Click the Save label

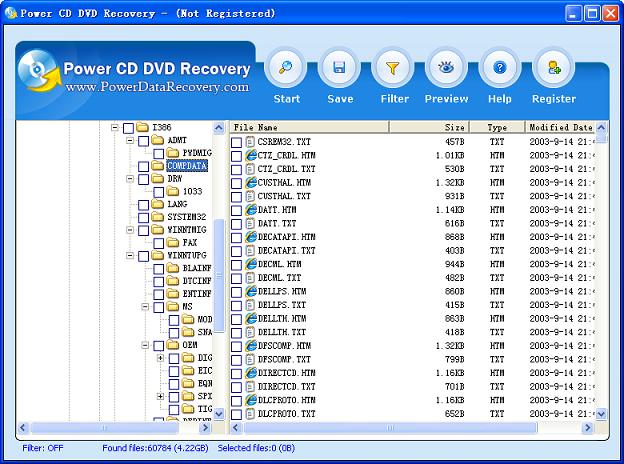[x=340, y=99]
